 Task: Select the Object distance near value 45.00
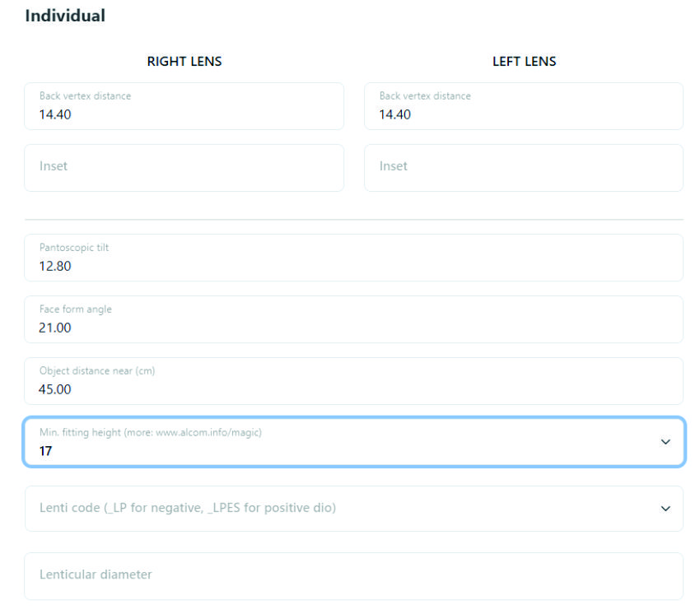pos(55,389)
